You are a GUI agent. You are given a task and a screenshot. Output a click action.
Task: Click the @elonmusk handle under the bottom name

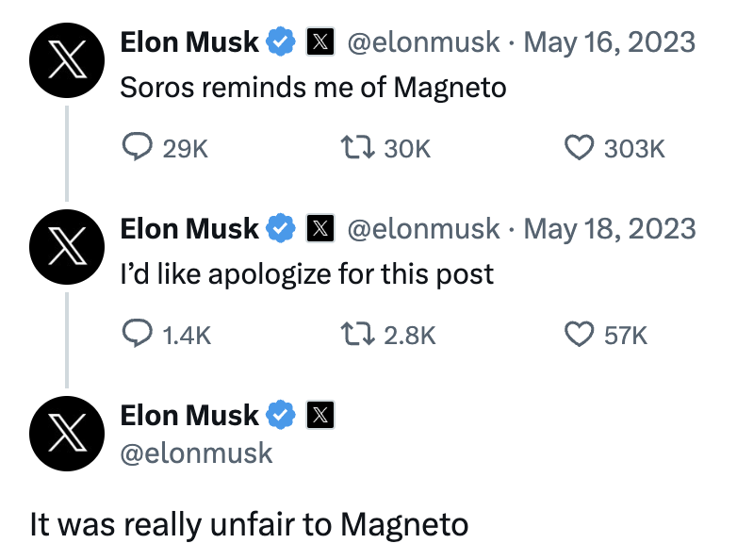tap(196, 453)
